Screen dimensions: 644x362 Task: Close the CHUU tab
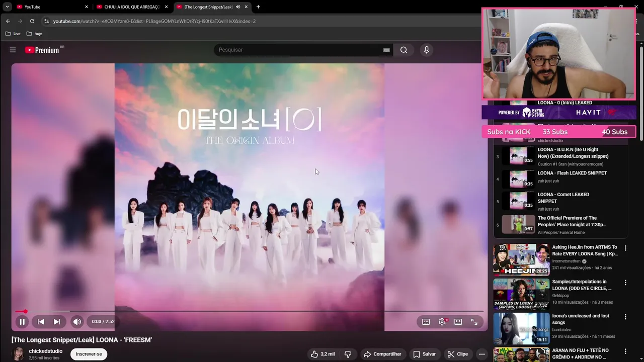click(x=166, y=7)
